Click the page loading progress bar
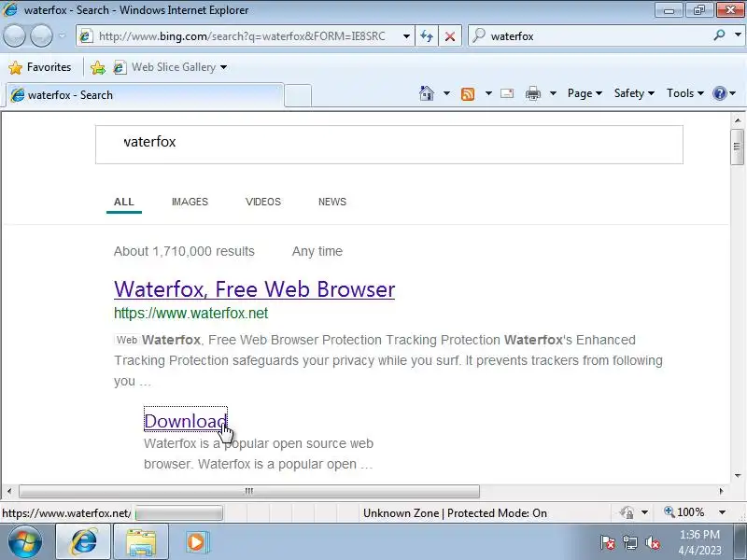 pos(178,513)
